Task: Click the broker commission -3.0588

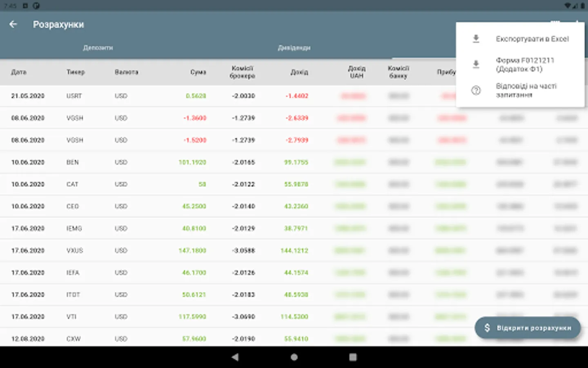Action: tap(243, 251)
